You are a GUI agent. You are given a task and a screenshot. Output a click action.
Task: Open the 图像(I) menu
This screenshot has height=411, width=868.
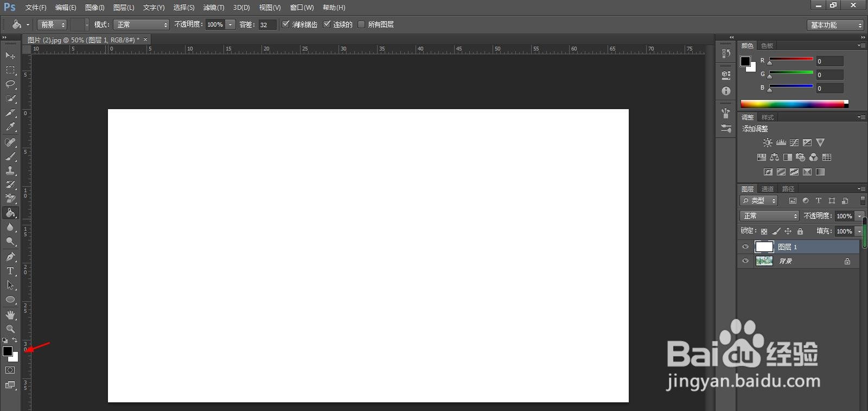click(94, 8)
